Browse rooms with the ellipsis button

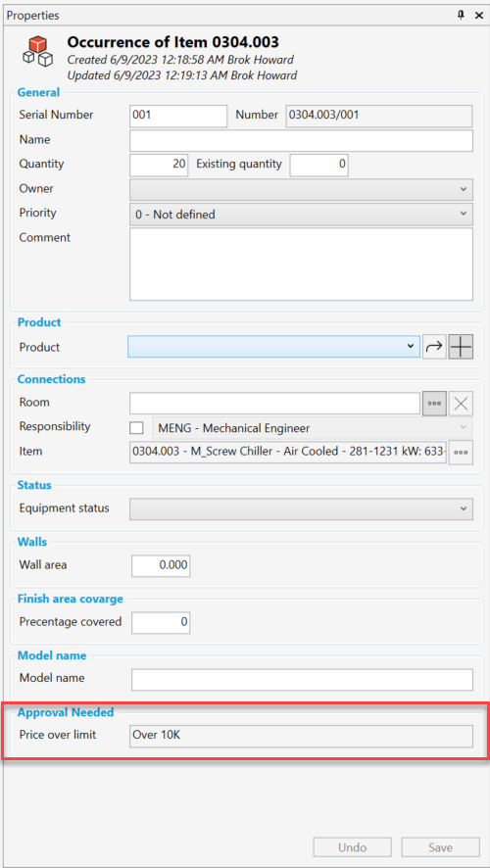(434, 403)
